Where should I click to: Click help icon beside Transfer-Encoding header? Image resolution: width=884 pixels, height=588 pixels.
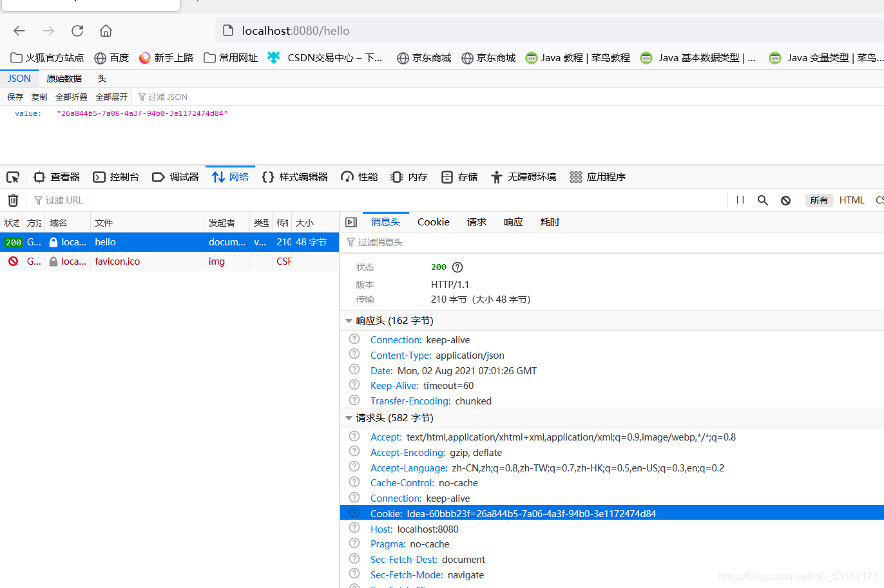click(x=354, y=400)
